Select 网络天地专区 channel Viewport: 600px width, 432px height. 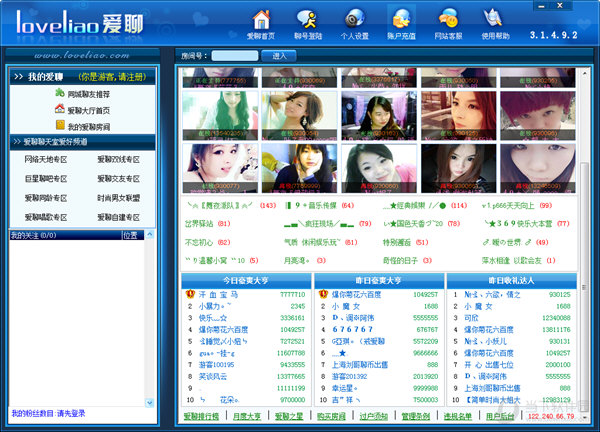[x=46, y=159]
